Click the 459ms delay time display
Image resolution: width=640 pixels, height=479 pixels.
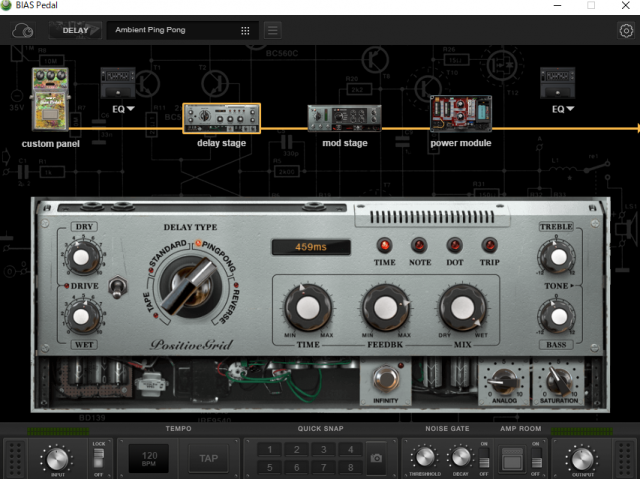click(x=311, y=247)
